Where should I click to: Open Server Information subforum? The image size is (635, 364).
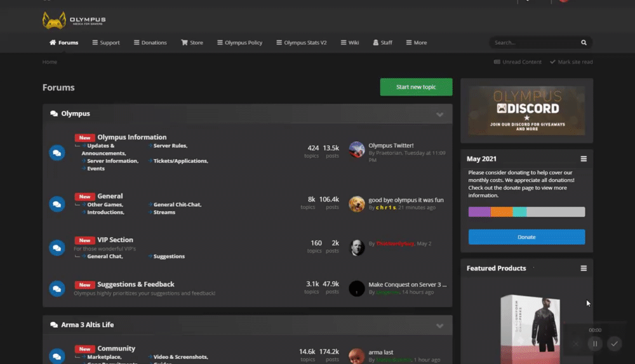click(112, 161)
